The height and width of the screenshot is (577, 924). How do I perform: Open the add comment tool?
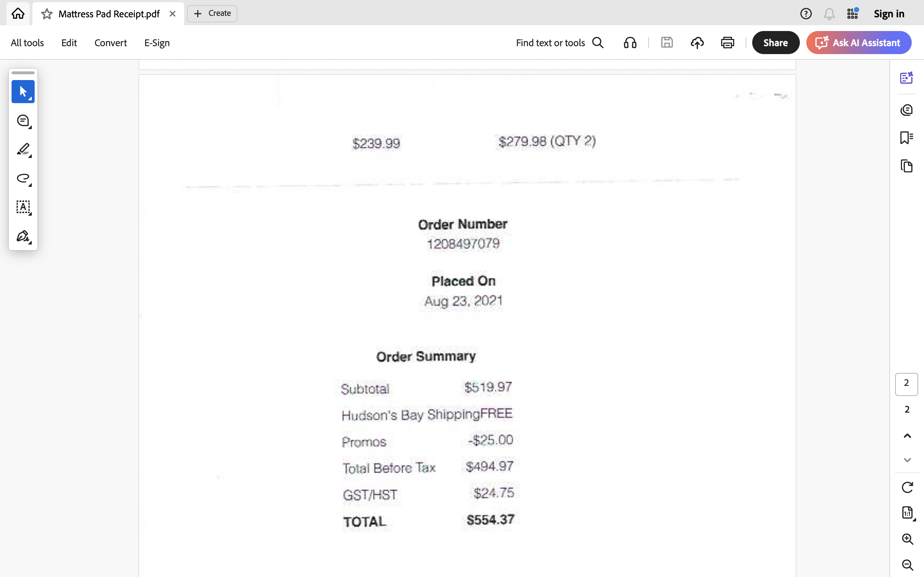(x=23, y=121)
